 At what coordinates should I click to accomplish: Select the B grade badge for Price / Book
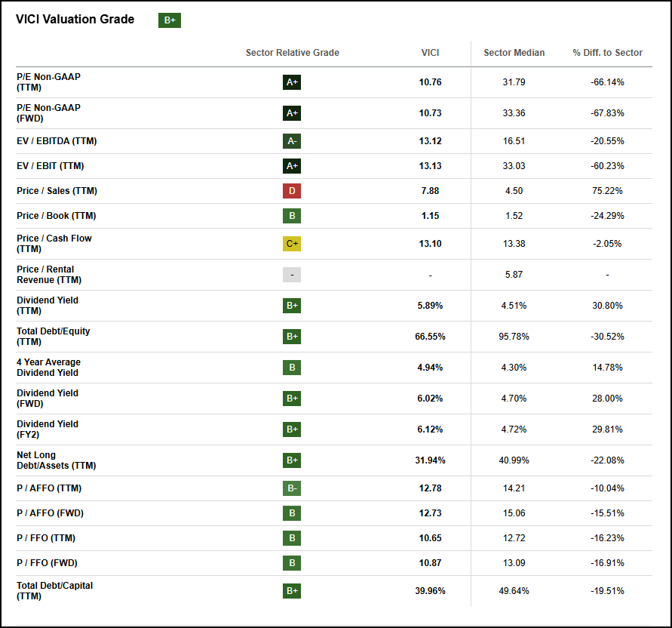click(x=292, y=216)
